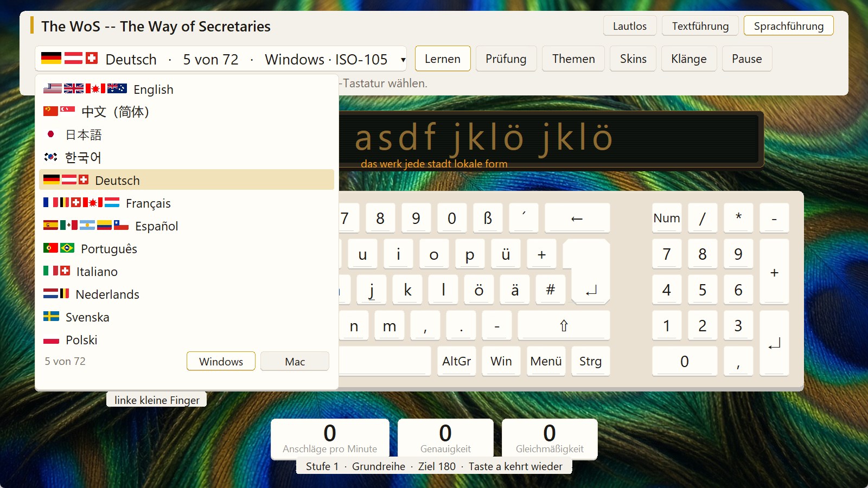Click the # key

(x=551, y=290)
